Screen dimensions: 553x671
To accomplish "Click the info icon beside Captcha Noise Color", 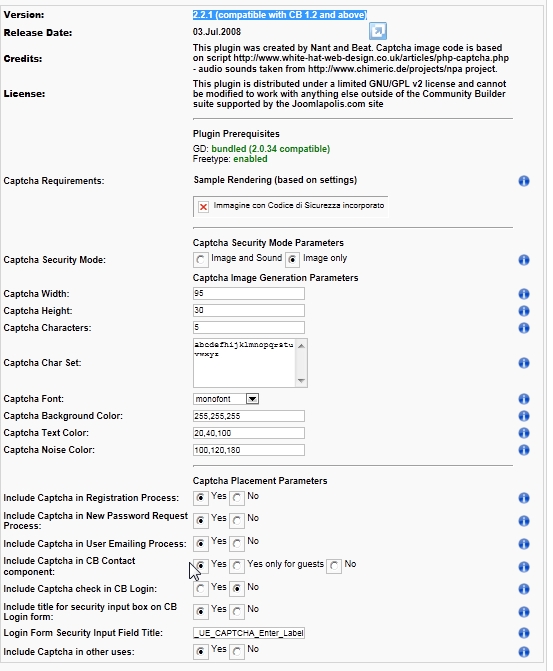I will tap(524, 450).
